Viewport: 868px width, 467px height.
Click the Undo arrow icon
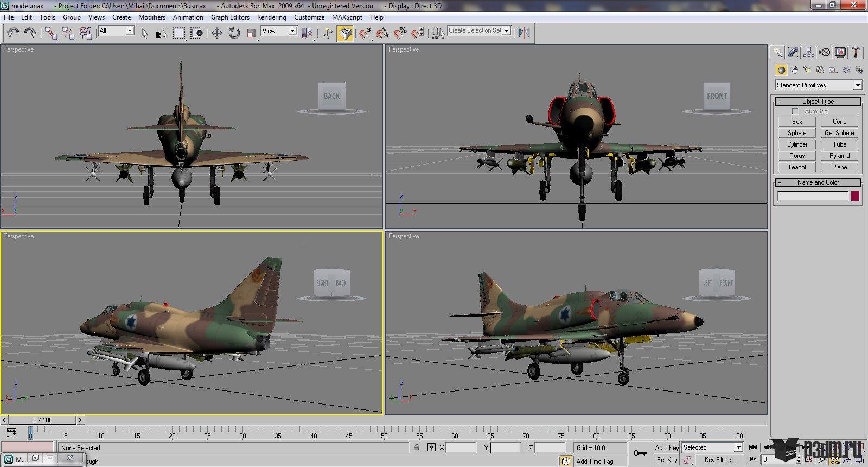click(x=12, y=33)
